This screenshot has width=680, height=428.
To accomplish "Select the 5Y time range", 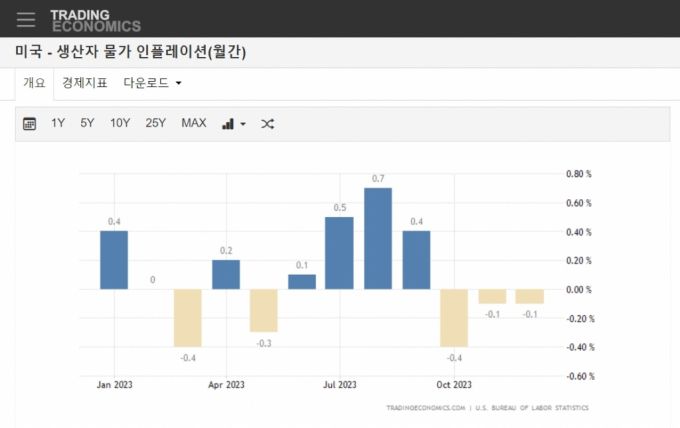I will (87, 123).
